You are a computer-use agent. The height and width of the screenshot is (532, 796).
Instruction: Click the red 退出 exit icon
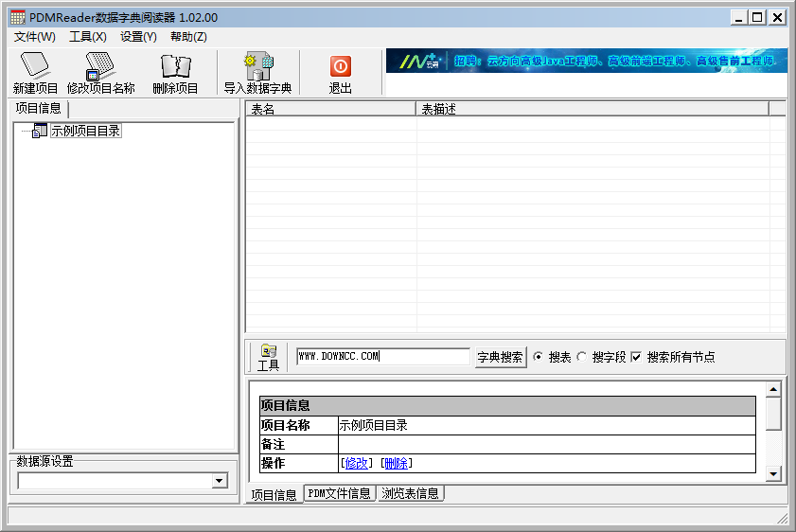pos(341,65)
